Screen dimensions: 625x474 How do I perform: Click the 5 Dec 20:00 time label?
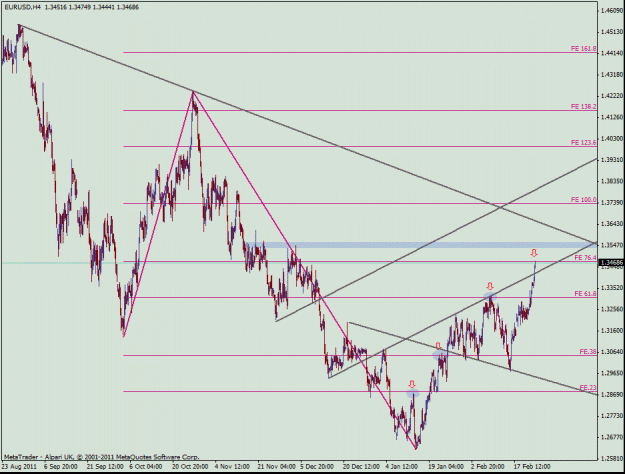tap(317, 466)
